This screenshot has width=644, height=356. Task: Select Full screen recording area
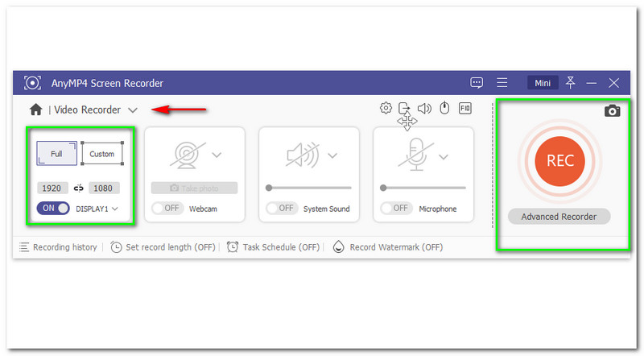56,154
